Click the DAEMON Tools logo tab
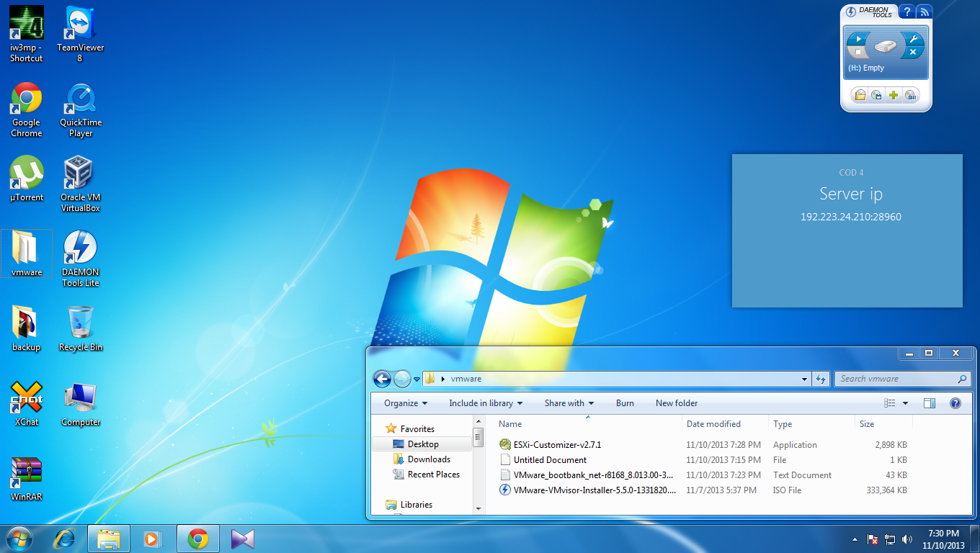 870,12
